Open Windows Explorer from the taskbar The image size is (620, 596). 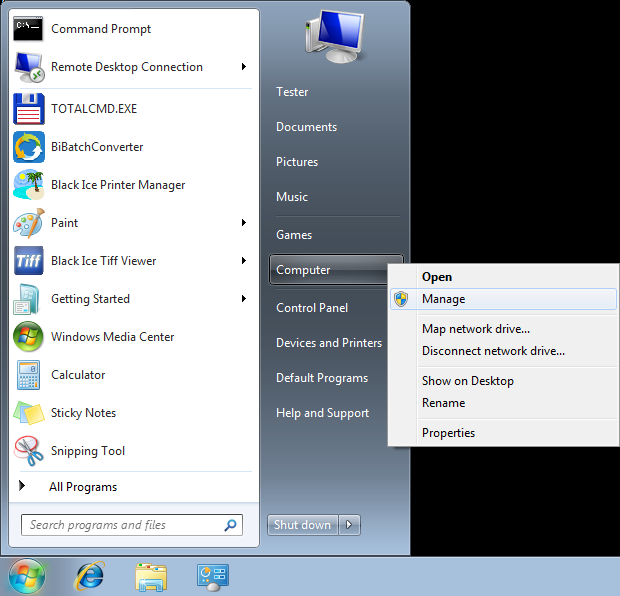tap(151, 577)
